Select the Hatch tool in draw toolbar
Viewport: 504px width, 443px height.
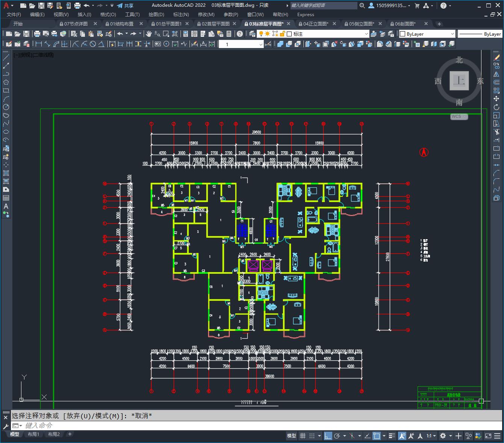(6, 173)
